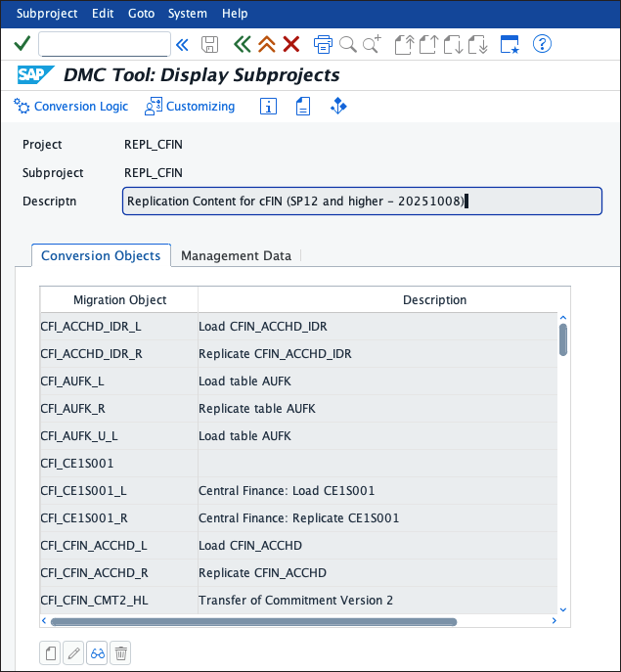Click the Display glasses icon below the table
The width and height of the screenshot is (621, 672).
point(97,653)
